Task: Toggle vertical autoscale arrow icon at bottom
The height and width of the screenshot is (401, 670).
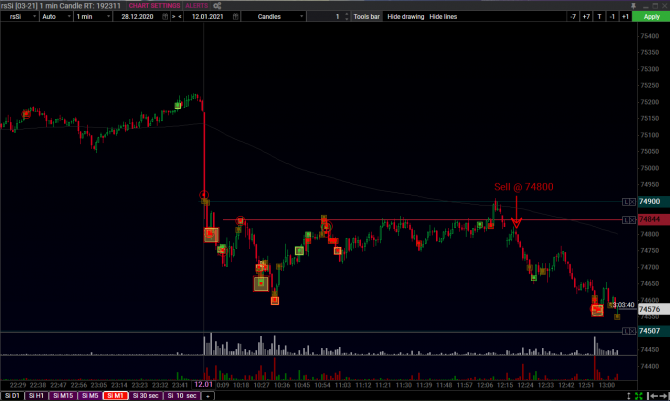Action: click(629, 396)
